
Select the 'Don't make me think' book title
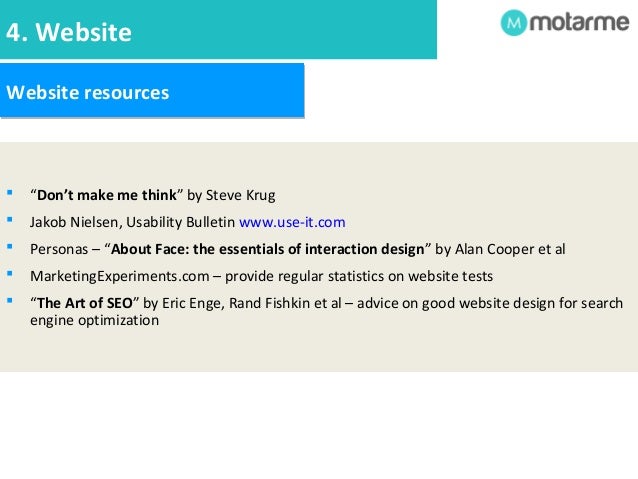[107, 195]
